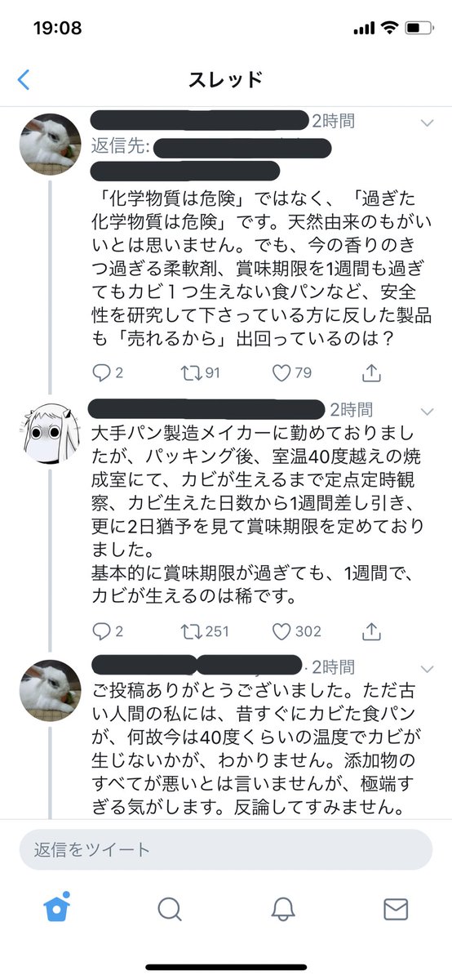
Task: Open the Notifications bell tab
Action: click(283, 909)
